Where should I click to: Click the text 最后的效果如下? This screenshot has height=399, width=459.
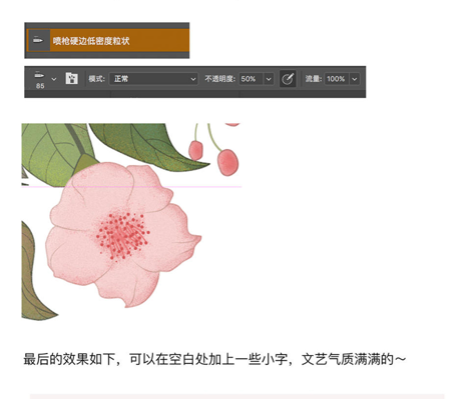69,359
